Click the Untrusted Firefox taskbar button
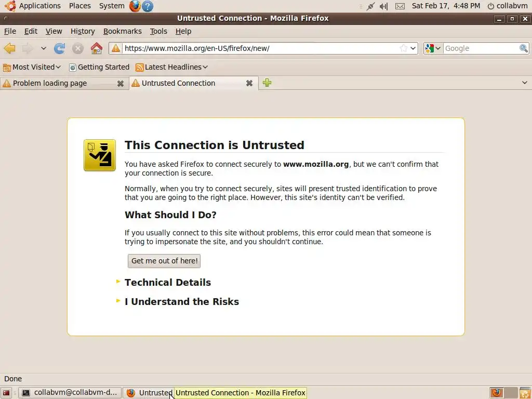This screenshot has width=532, height=399. click(x=149, y=393)
